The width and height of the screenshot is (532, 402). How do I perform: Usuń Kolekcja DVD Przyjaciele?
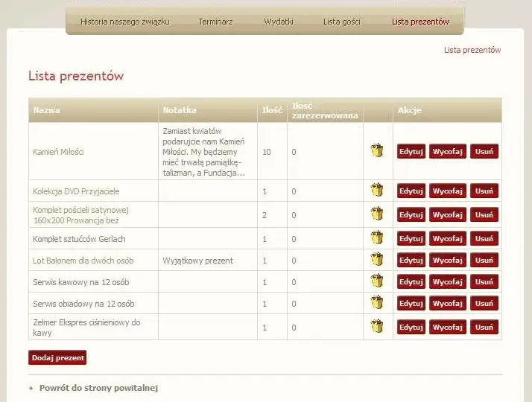pyautogui.click(x=484, y=191)
